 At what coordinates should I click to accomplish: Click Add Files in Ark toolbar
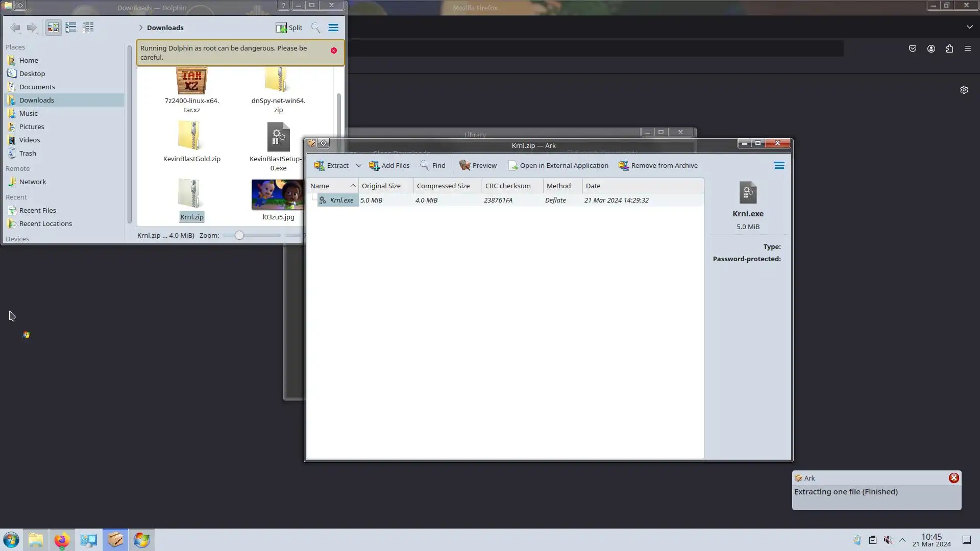(x=389, y=165)
